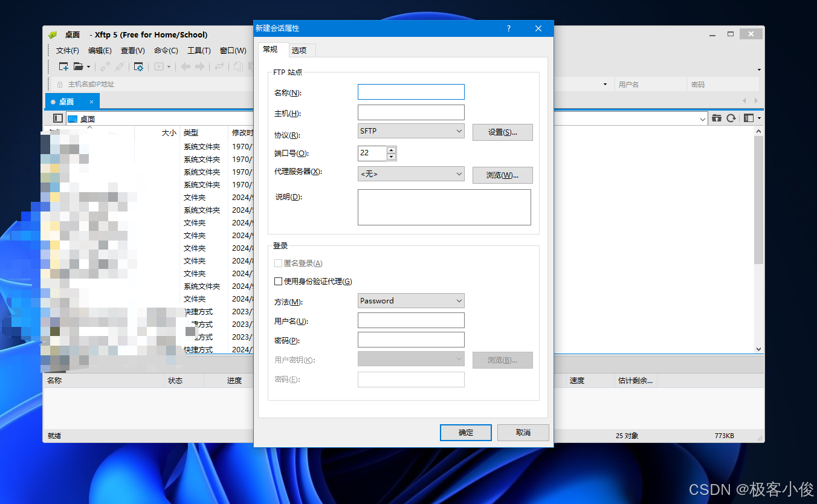Click the 类型 column header
Screen dimensions: 817x504
point(204,132)
